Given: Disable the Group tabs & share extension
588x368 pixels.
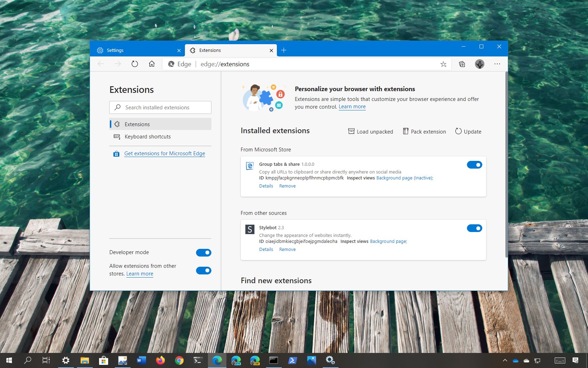Looking at the screenshot, I should coord(474,165).
